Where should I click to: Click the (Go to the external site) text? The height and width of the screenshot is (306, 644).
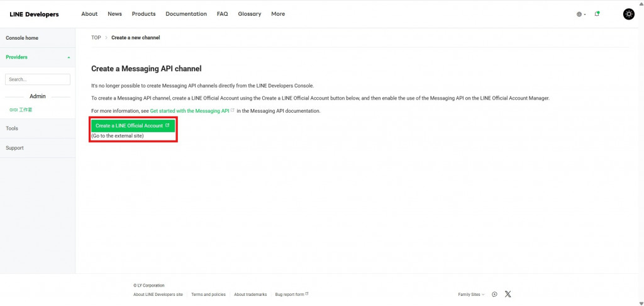coord(118,136)
